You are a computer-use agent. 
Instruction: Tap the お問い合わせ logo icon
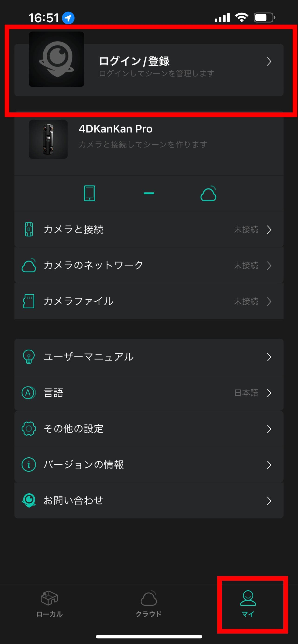[29, 500]
